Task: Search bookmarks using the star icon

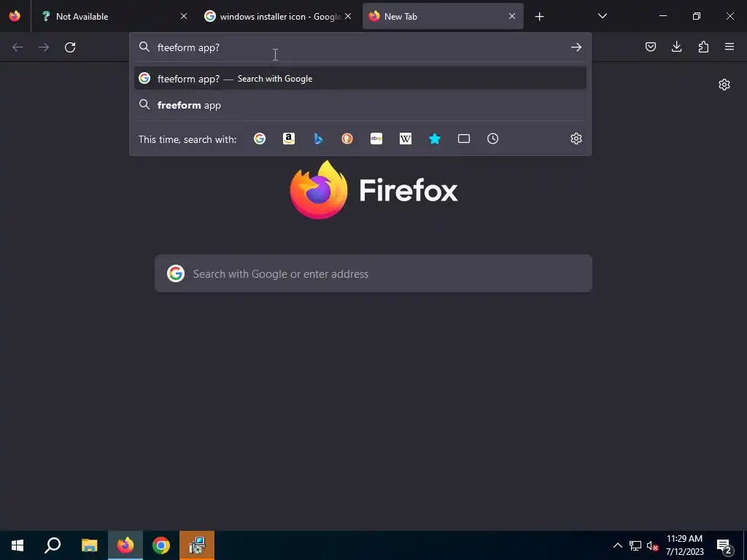Action: coord(435,139)
